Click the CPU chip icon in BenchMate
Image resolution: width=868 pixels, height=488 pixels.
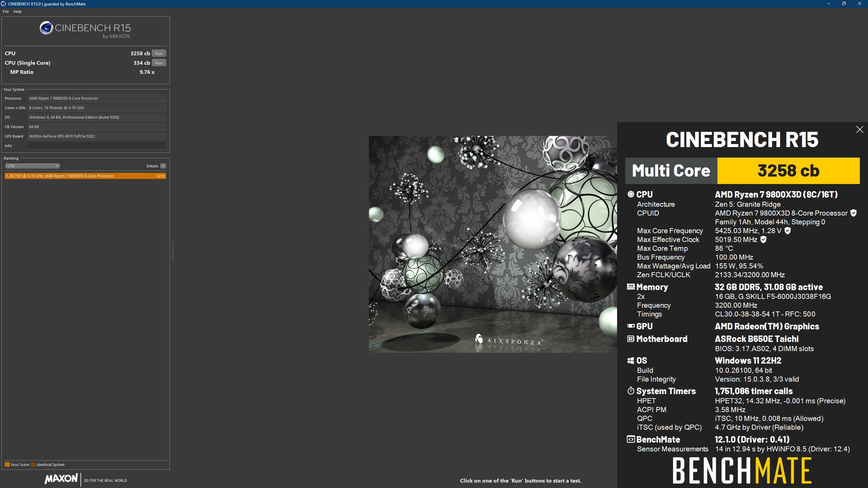click(631, 194)
